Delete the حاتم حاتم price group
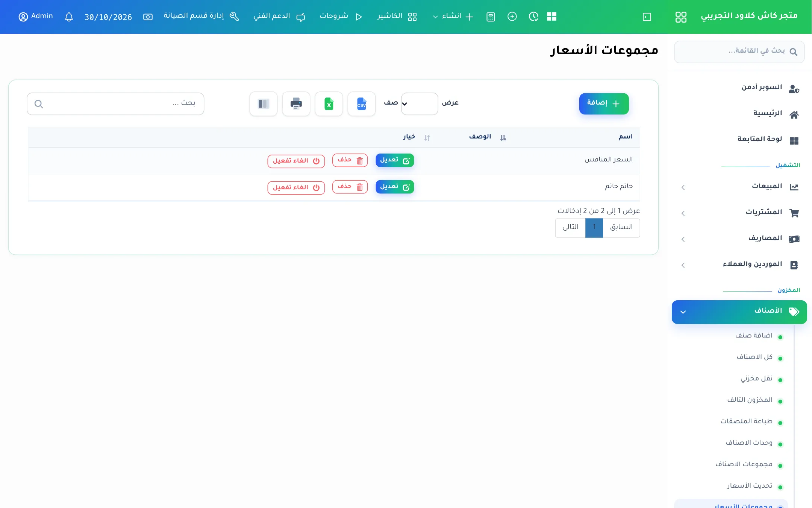Viewport: 812px width, 508px height. coord(350,187)
